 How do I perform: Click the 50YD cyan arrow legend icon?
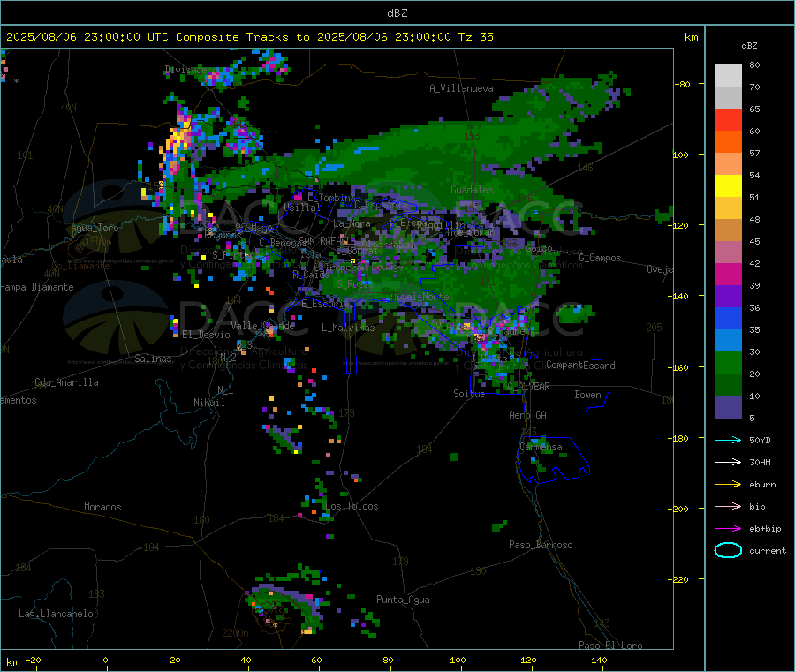click(728, 440)
